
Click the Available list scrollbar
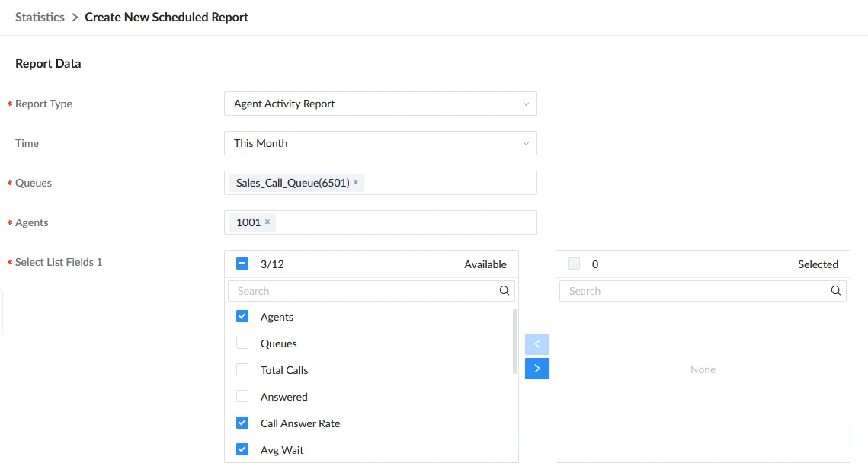(515, 341)
